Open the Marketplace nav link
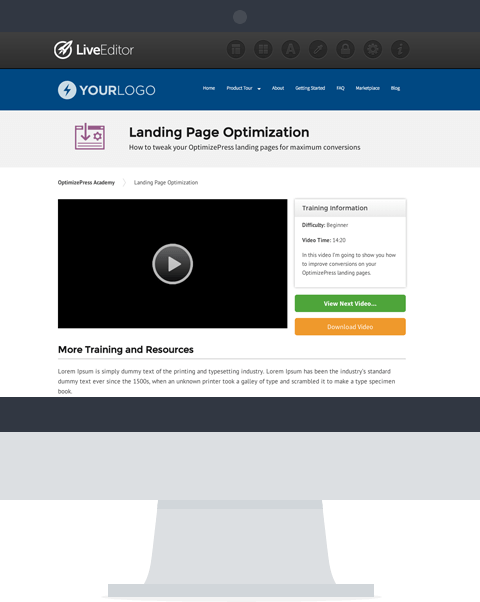This screenshot has width=480, height=602. pos(367,88)
